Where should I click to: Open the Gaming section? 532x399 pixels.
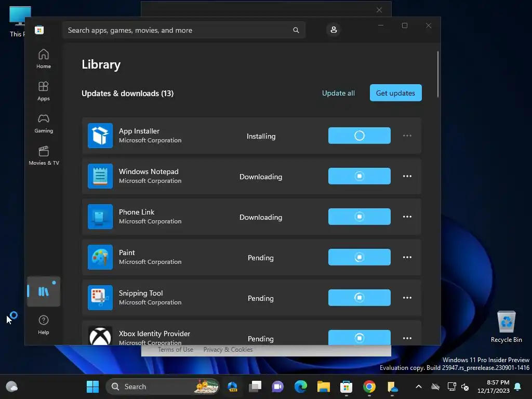point(44,123)
